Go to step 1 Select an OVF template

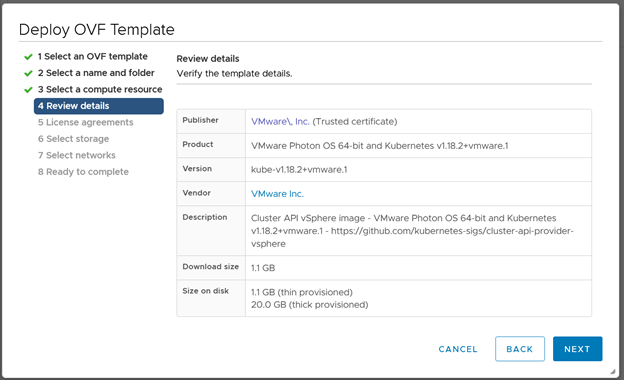(x=93, y=57)
